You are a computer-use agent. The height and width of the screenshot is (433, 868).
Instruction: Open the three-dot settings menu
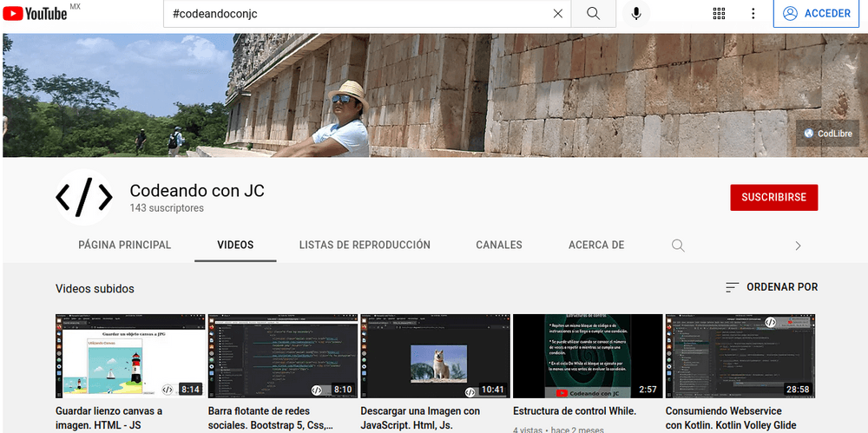coord(753,14)
